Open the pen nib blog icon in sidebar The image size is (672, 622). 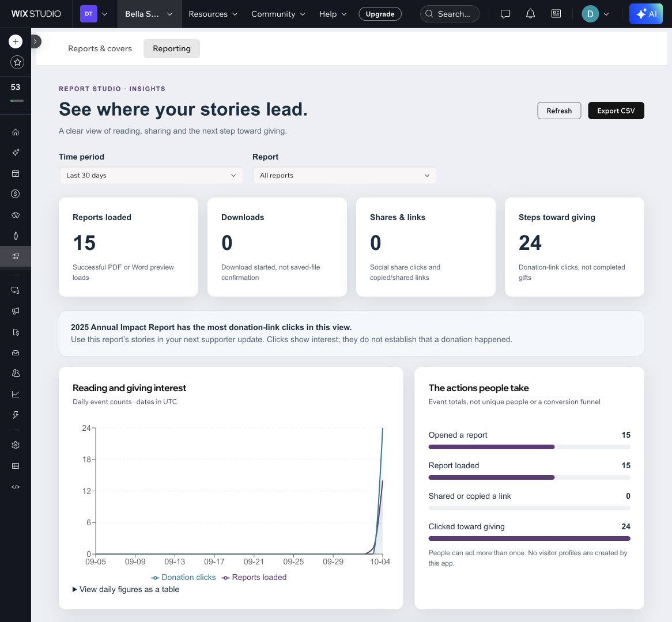click(x=16, y=236)
